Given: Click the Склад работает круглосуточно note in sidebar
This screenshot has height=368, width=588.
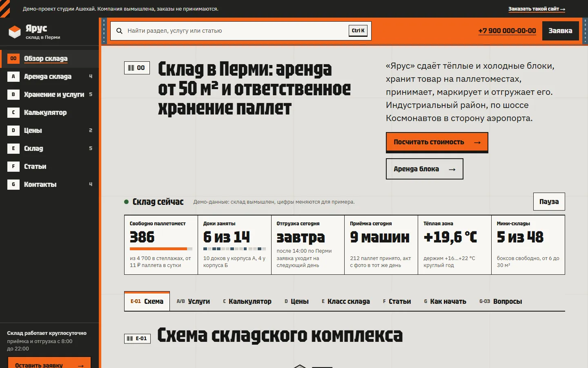Looking at the screenshot, I should 47,333.
